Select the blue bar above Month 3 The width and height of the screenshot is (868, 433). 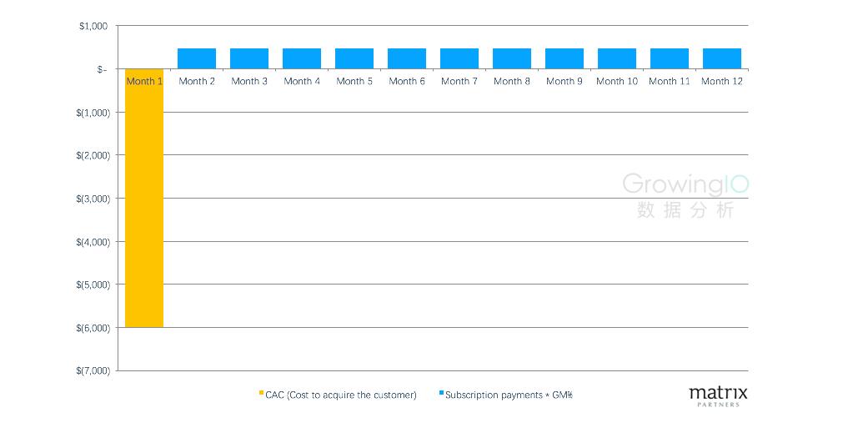[249, 58]
